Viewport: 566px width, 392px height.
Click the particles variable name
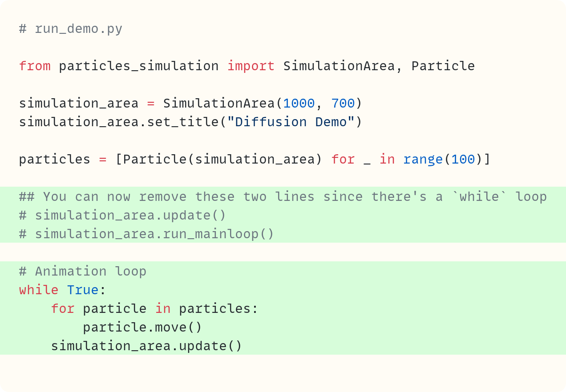coord(54,159)
